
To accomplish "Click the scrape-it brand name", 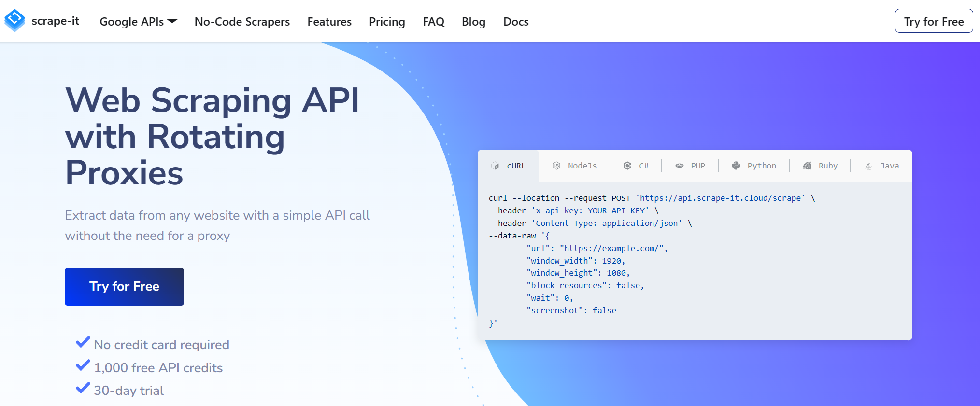I will point(55,21).
